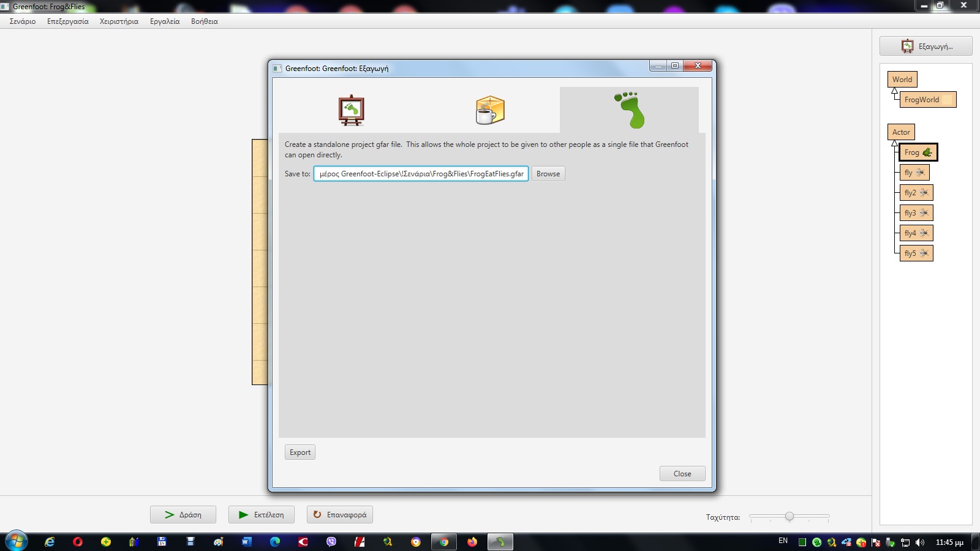The height and width of the screenshot is (551, 980).
Task: Click the Export button
Action: tap(300, 452)
